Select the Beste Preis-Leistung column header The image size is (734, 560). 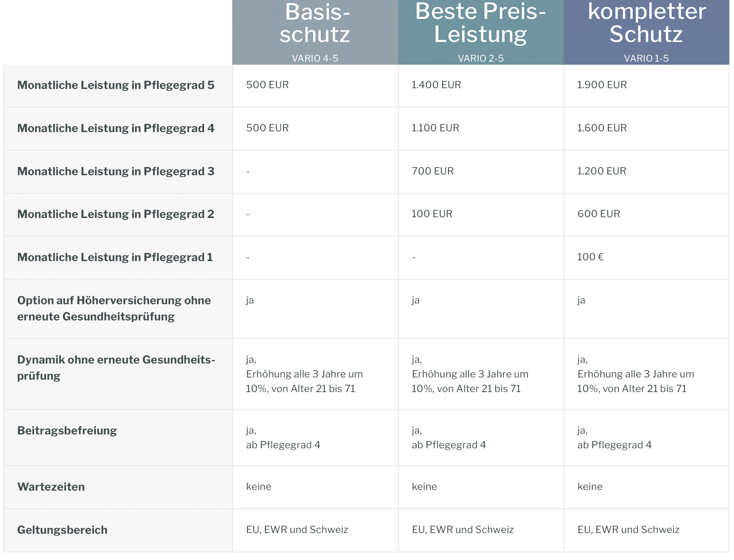click(x=480, y=22)
